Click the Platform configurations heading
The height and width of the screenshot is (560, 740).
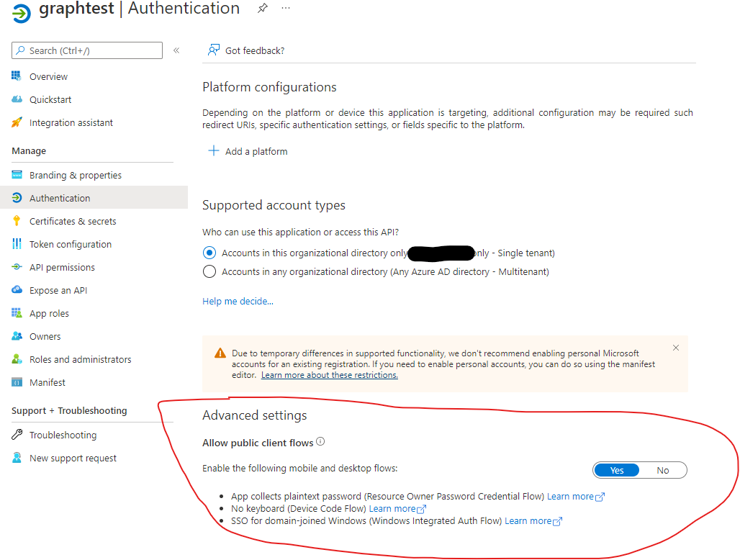[x=269, y=87]
